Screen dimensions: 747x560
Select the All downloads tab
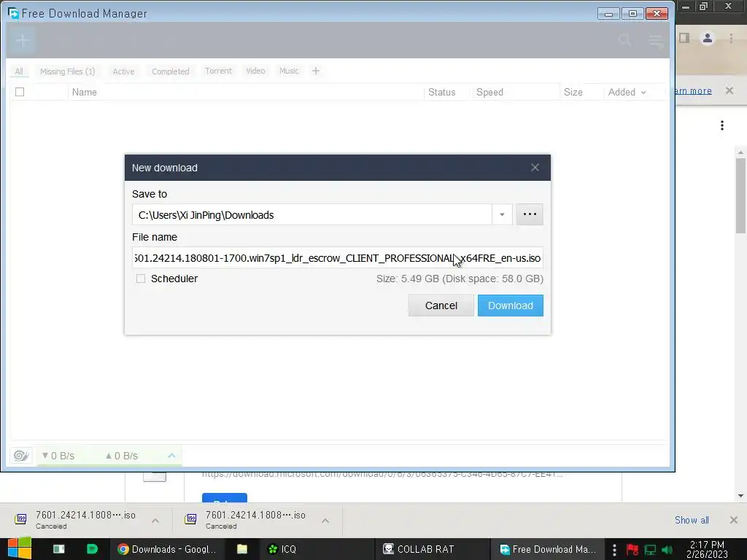[x=19, y=71]
